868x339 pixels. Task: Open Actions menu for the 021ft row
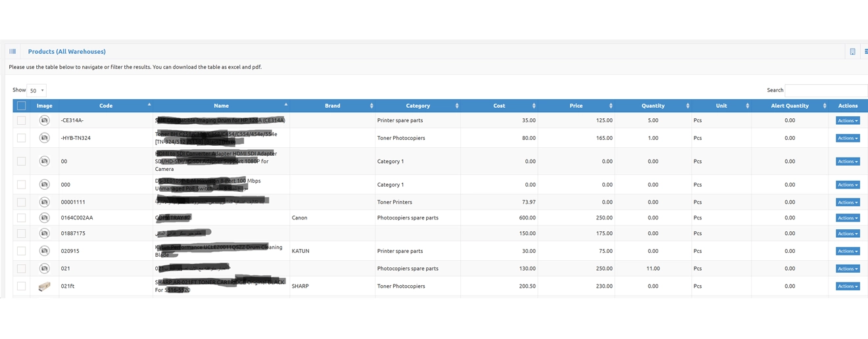coord(847,286)
